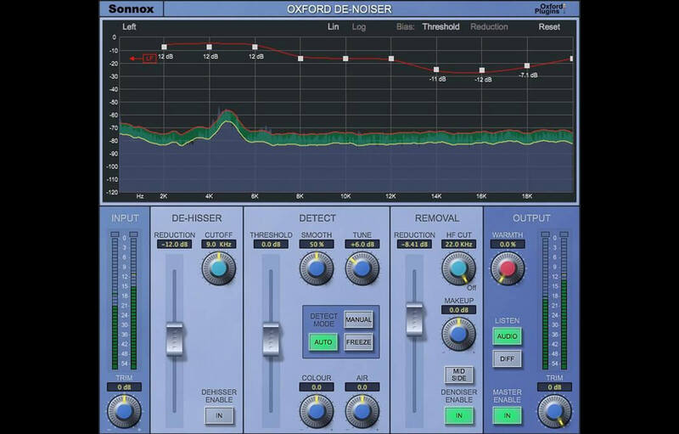Image resolution: width=679 pixels, height=434 pixels.
Task: Click the De-Hisser Cutoff knob
Action: (x=219, y=269)
